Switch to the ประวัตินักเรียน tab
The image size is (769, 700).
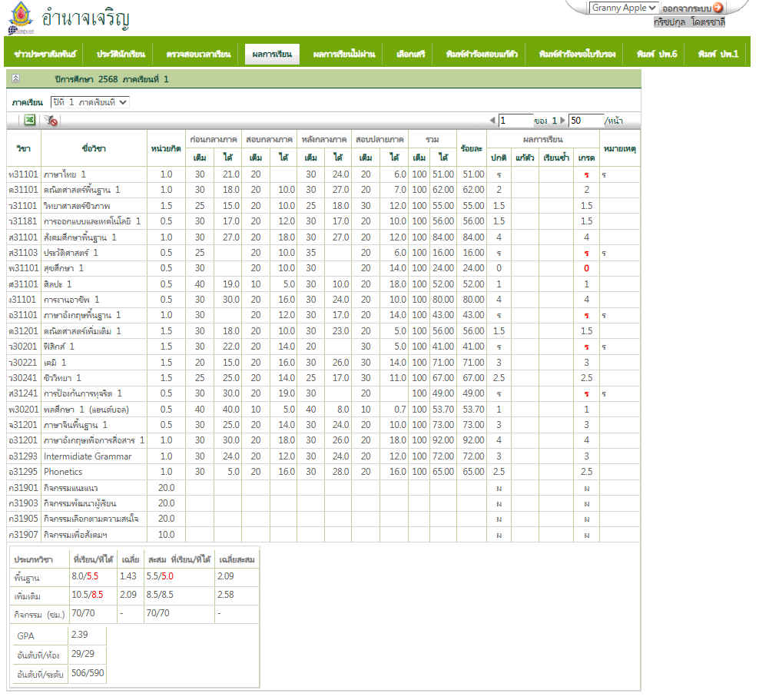click(x=121, y=55)
